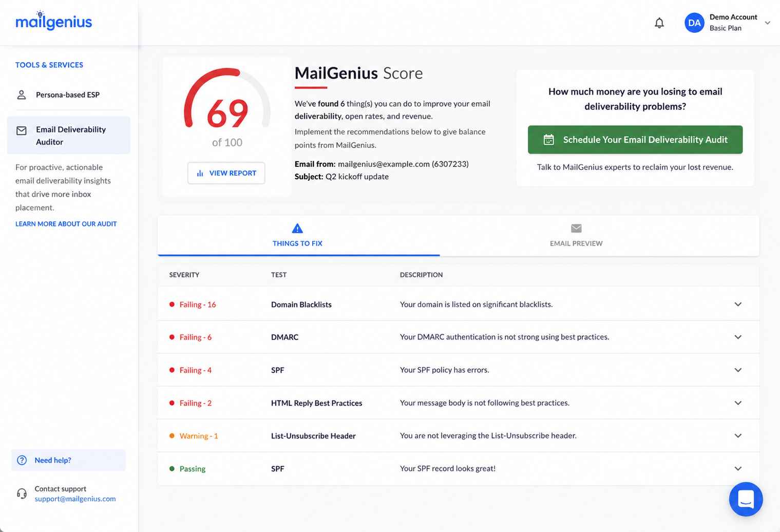This screenshot has width=780, height=532.
Task: Click the Passing severity label
Action: (x=193, y=469)
